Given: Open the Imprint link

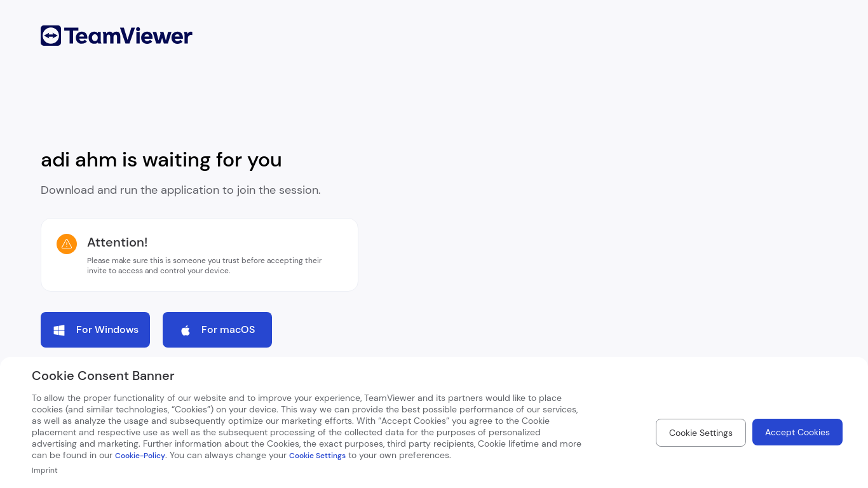Looking at the screenshot, I should (x=44, y=470).
